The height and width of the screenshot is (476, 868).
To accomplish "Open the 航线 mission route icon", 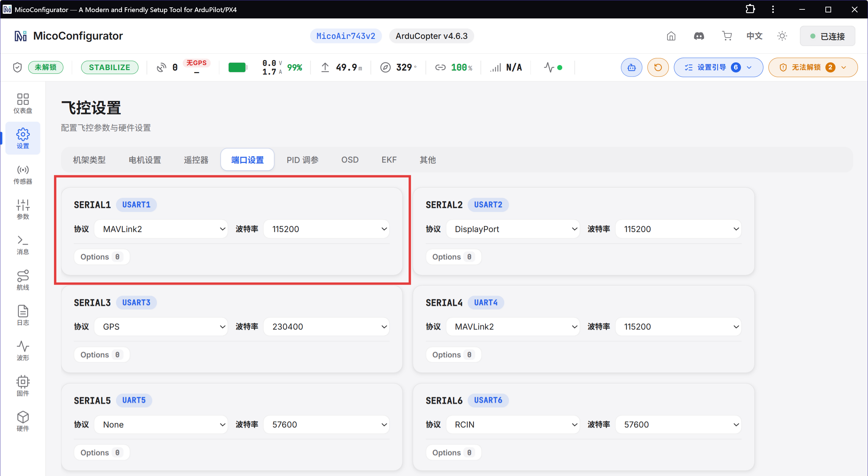I will [22, 280].
